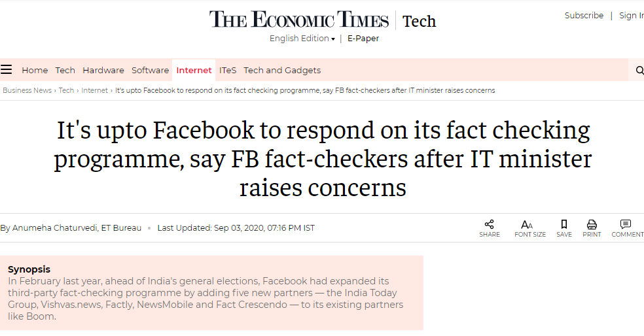The image size is (644, 336).
Task: Open Business News breadcrumb link
Action: click(27, 90)
